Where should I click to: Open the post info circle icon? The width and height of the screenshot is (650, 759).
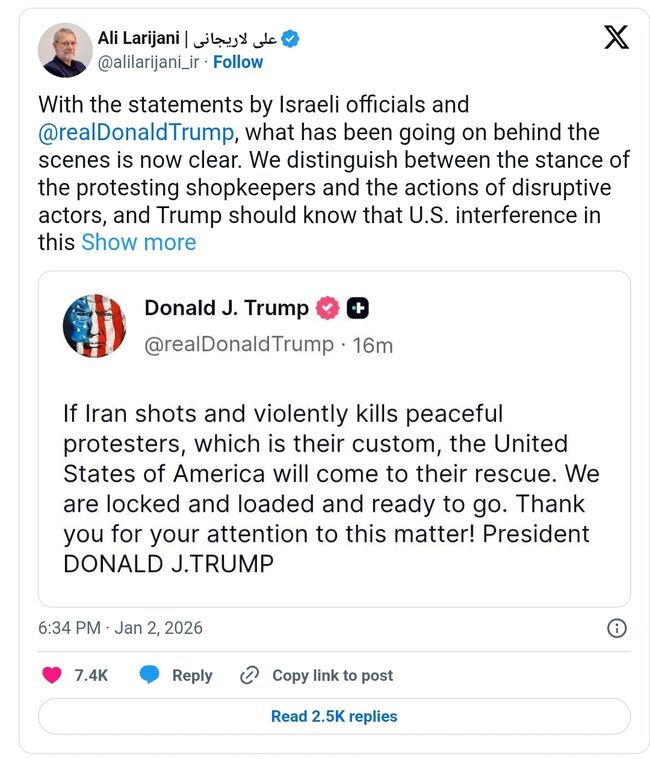(617, 628)
